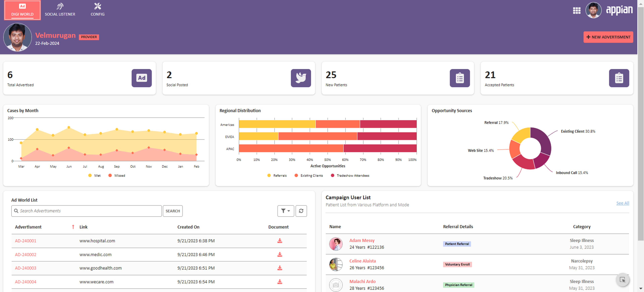Toggle the Missed series legend
This screenshot has height=292, width=644.
(117, 175)
